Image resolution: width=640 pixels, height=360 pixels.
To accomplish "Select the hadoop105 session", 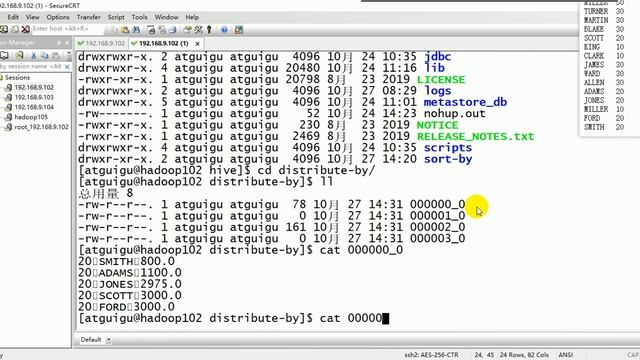I will coord(31,117).
